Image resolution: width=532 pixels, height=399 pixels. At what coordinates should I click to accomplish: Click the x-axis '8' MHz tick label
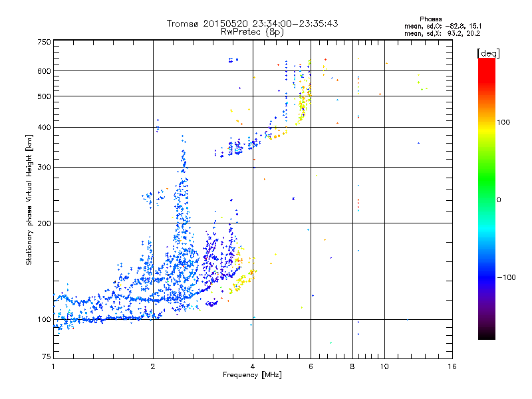coord(352,366)
